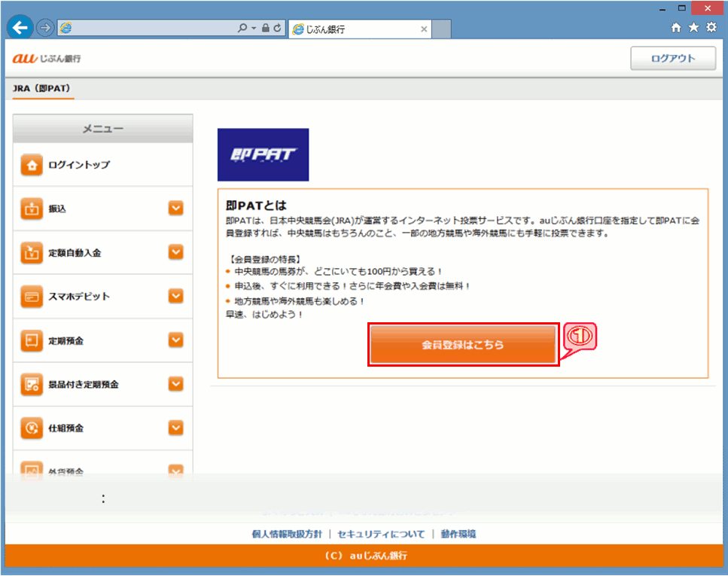
Task: Open 定額自動入金 menu item label
Action: click(75, 253)
